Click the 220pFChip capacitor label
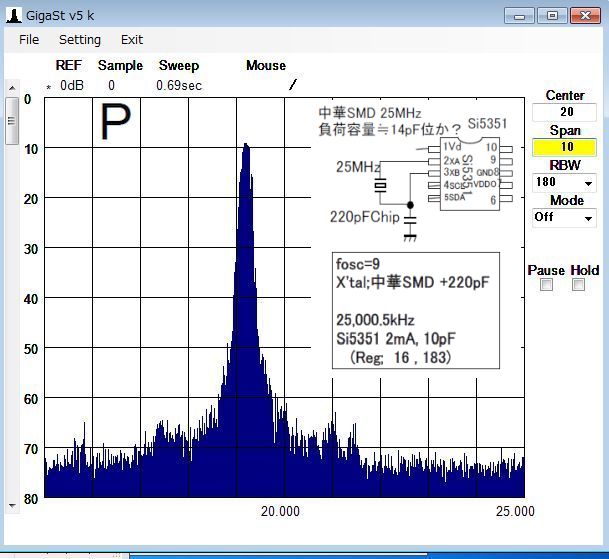 pyautogui.click(x=364, y=217)
